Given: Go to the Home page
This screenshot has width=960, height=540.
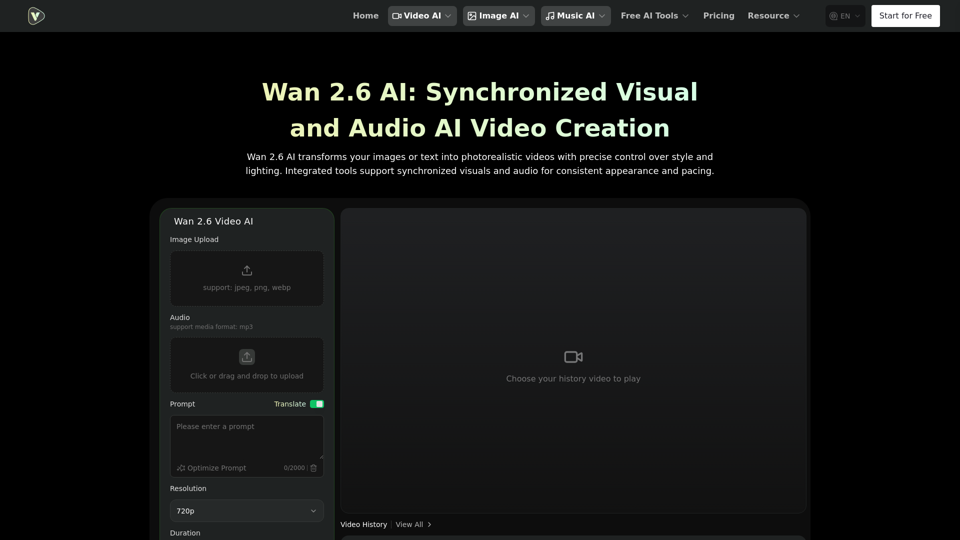Looking at the screenshot, I should (366, 16).
